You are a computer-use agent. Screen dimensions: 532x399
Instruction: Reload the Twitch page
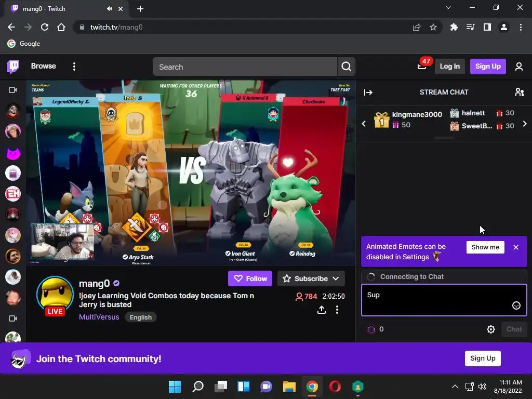(45, 27)
